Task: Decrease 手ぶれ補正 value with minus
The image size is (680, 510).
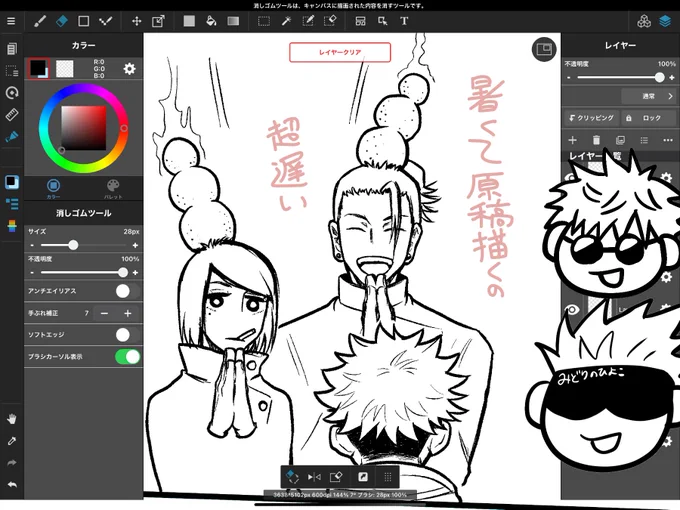Action: click(x=105, y=313)
